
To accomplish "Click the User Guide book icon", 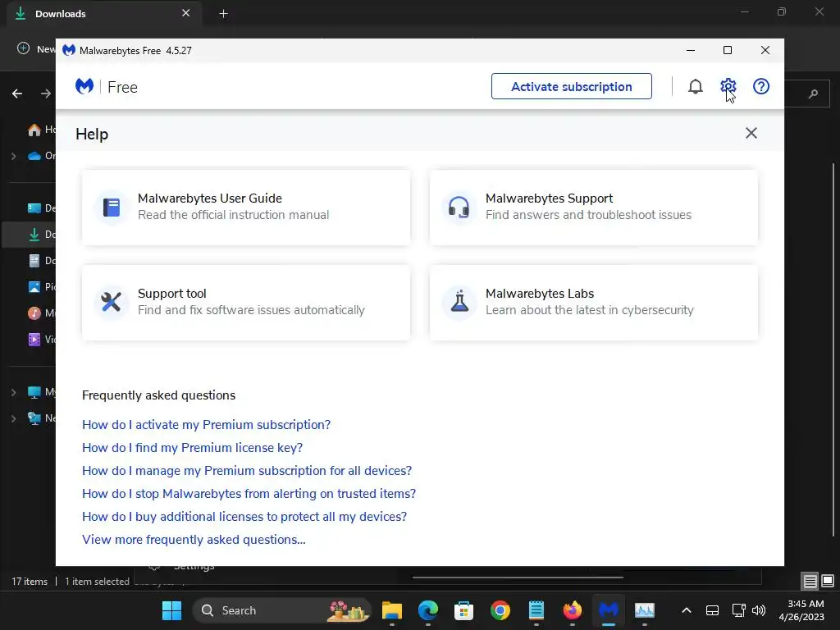I will click(x=112, y=208).
